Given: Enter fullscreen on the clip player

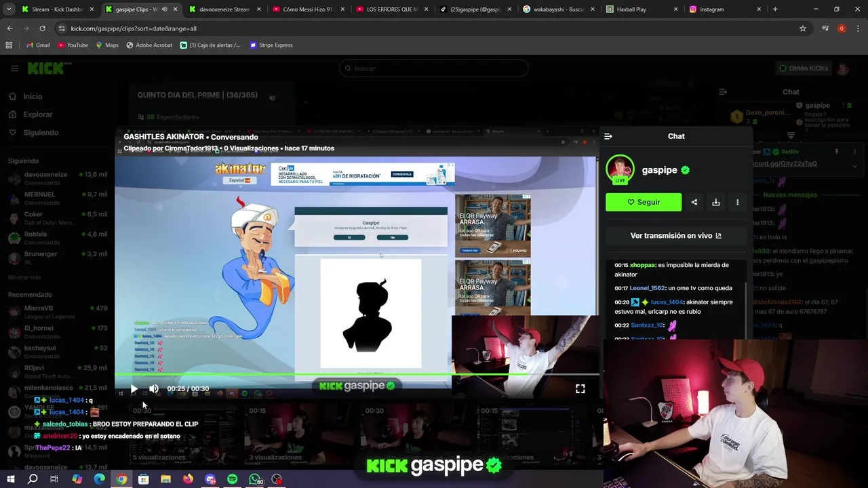Looking at the screenshot, I should (580, 389).
